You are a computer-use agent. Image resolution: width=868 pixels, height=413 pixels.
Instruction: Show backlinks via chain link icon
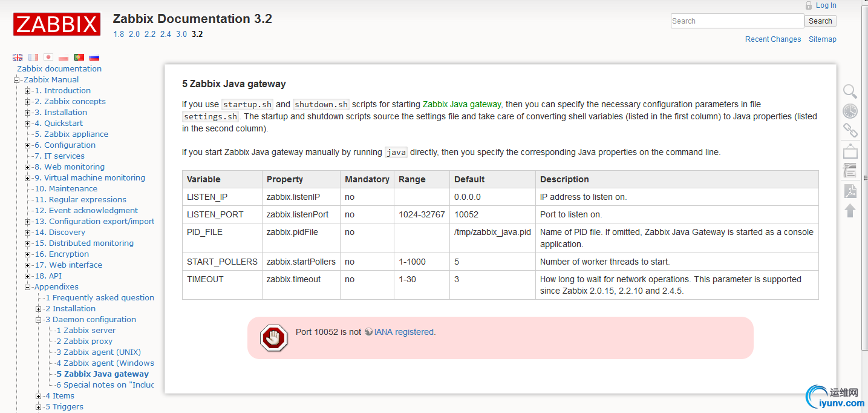pos(850,130)
